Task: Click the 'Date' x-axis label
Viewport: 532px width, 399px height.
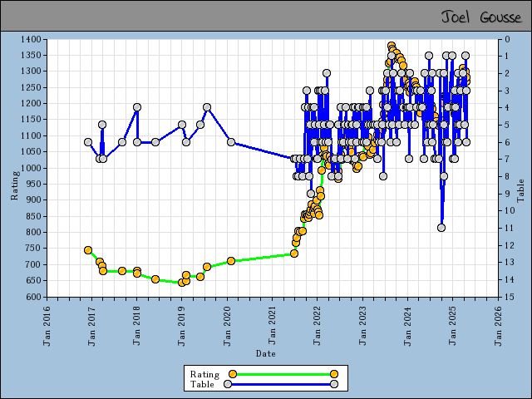Action: coord(266,353)
